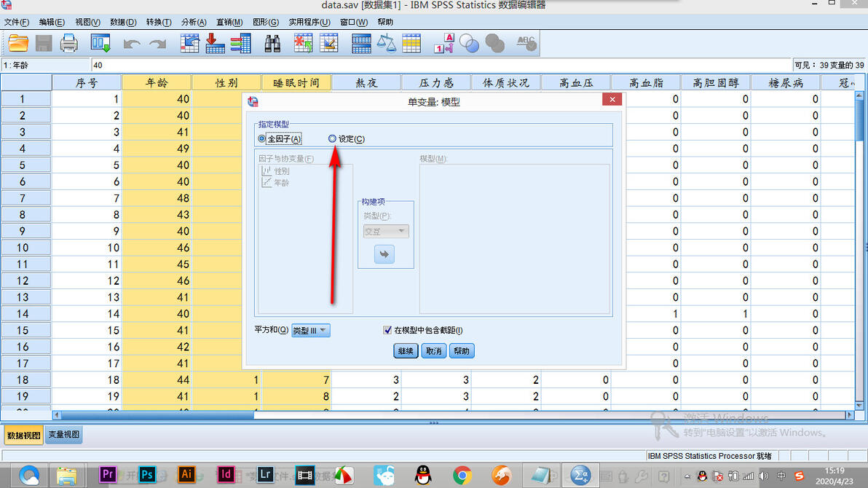Click the Redo arrow icon

158,44
